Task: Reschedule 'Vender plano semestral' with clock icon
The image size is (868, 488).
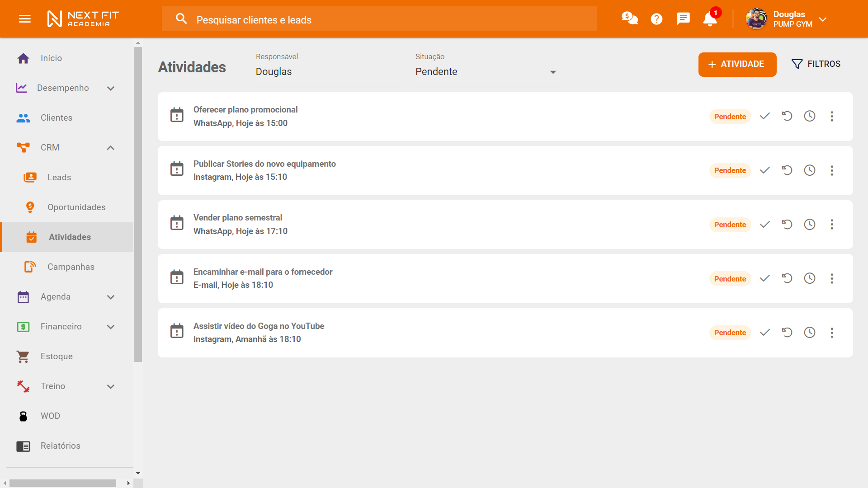Action: coord(809,225)
